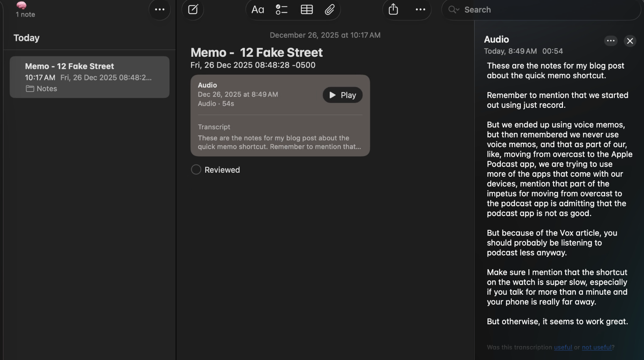Open the share menu icon
The image size is (644, 360).
[x=393, y=10]
